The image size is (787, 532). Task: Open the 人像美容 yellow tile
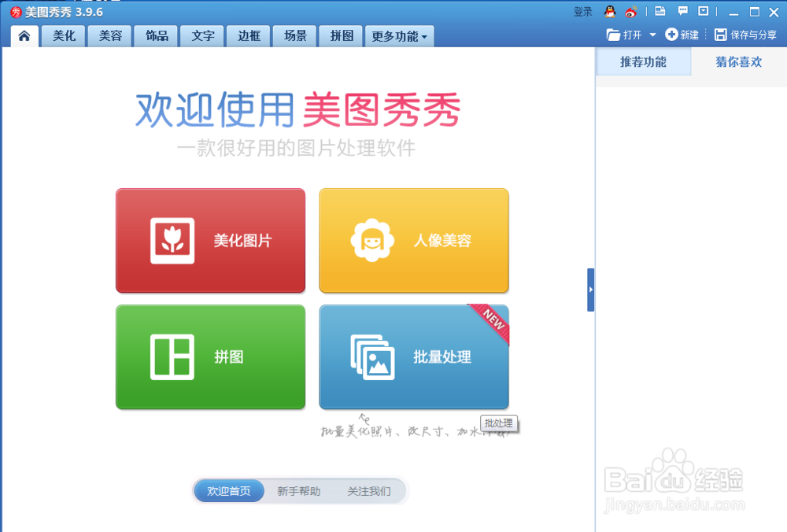(414, 240)
